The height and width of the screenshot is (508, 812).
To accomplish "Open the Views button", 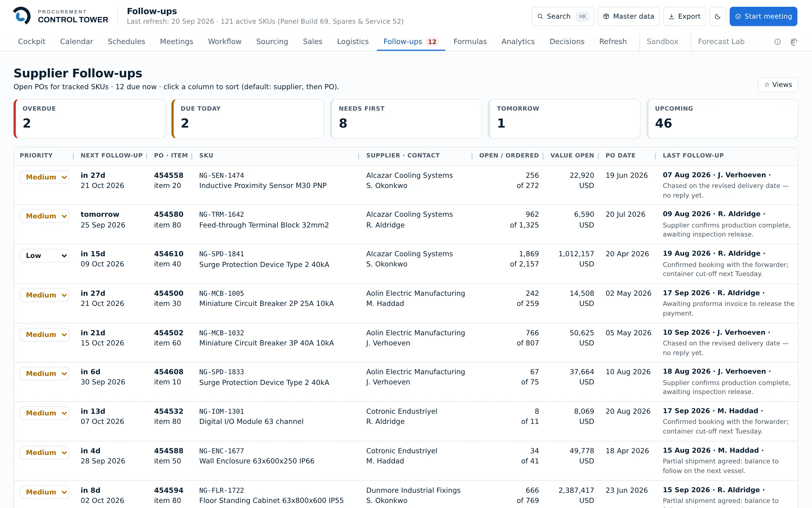I will click(778, 85).
